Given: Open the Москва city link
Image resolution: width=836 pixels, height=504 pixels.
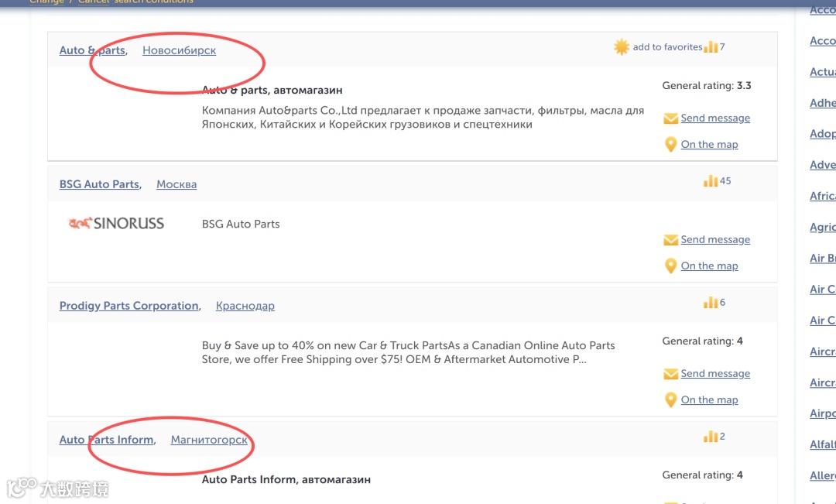Looking at the screenshot, I should click(x=176, y=184).
